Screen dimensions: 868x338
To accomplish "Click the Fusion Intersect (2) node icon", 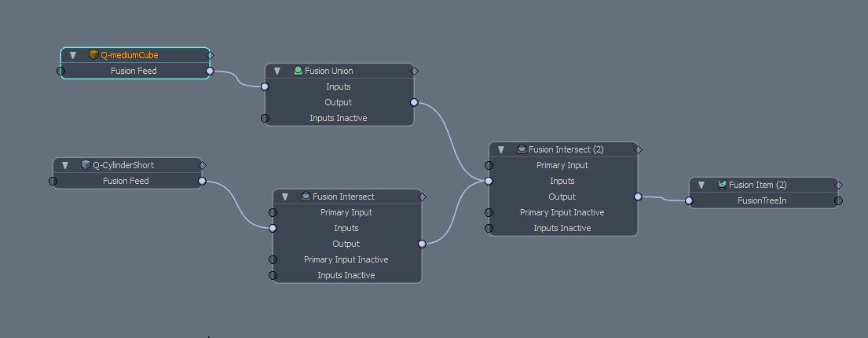I will tap(522, 149).
